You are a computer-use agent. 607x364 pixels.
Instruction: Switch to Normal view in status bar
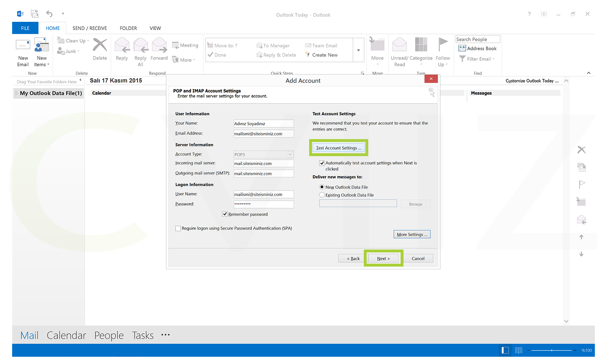(505, 350)
